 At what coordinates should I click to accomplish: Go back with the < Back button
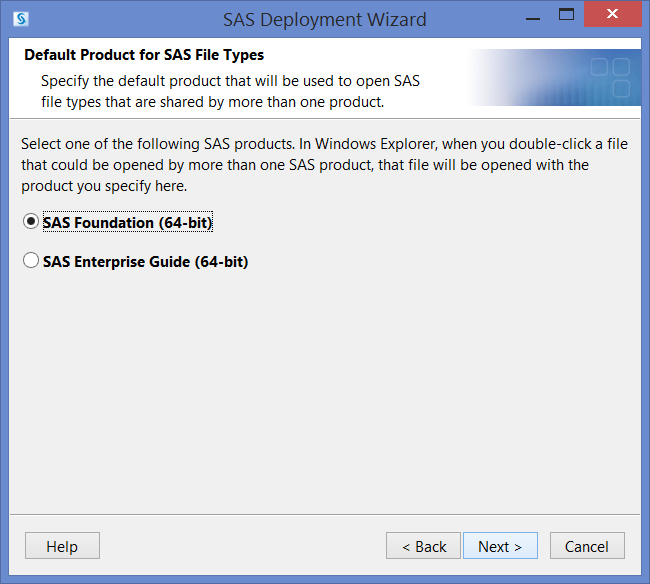pos(424,546)
